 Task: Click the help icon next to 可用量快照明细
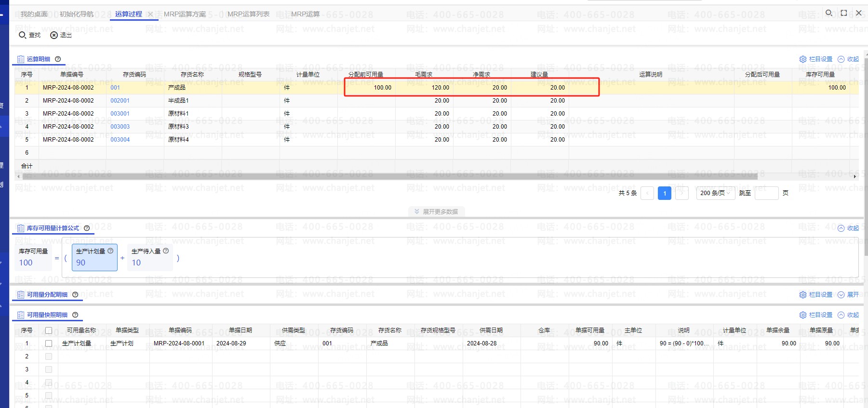[x=75, y=315]
